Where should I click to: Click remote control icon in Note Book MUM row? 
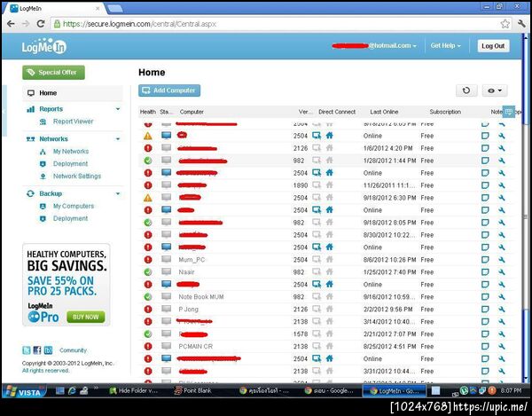[317, 296]
